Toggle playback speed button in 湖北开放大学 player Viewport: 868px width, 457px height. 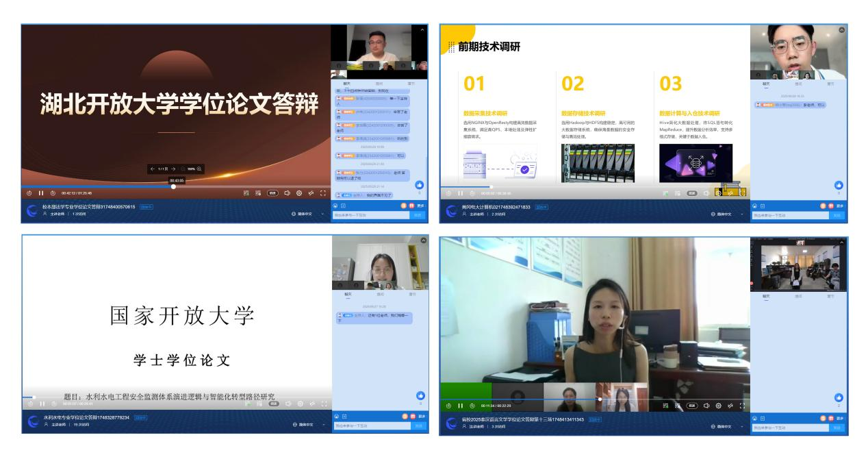pyautogui.click(x=272, y=193)
